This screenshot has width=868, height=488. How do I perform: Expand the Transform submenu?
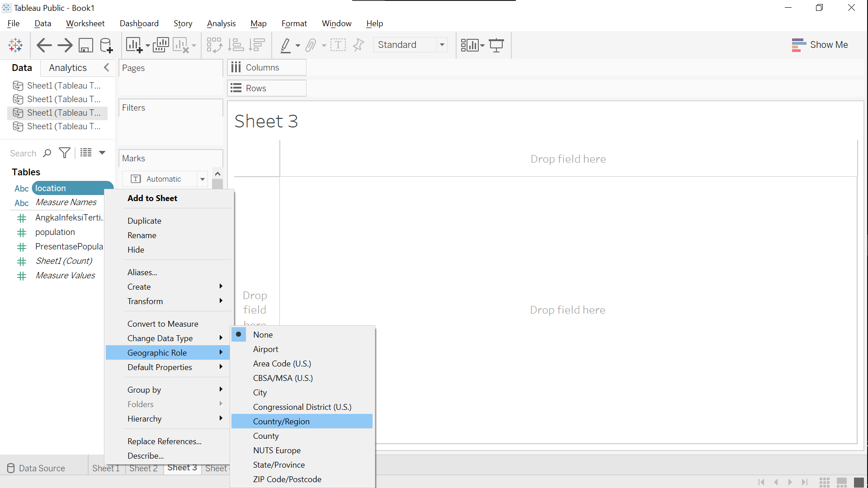[x=145, y=301]
